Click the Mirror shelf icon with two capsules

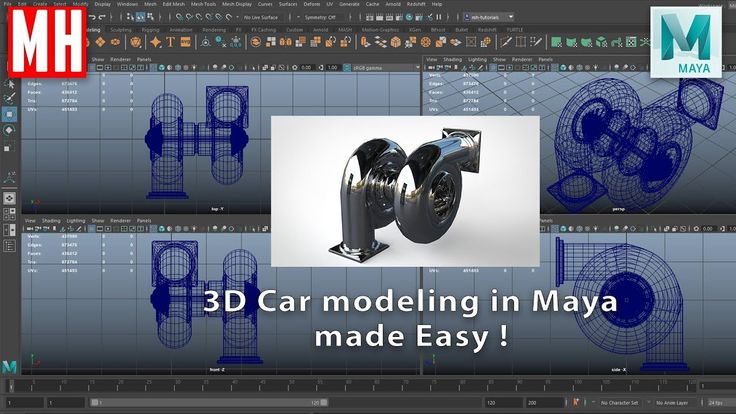pyautogui.click(x=285, y=42)
